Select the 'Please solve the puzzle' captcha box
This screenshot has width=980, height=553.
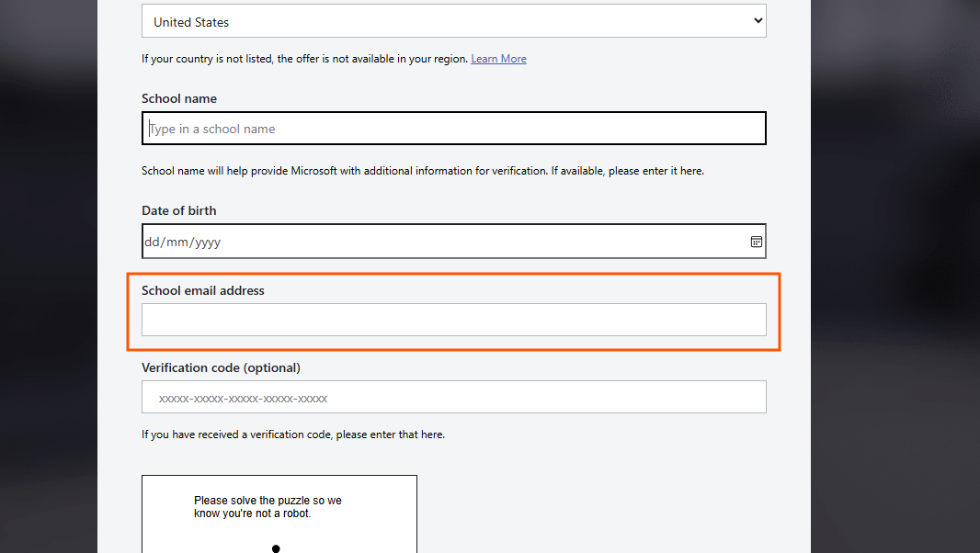(x=279, y=514)
